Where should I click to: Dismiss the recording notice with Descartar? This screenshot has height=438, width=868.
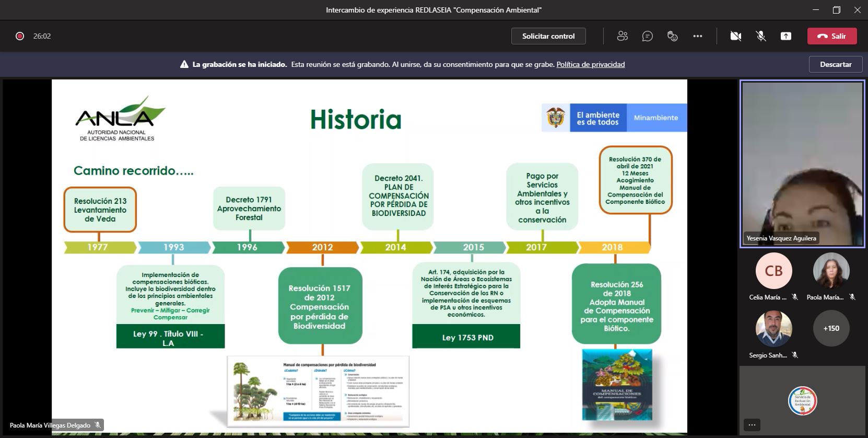(x=836, y=64)
